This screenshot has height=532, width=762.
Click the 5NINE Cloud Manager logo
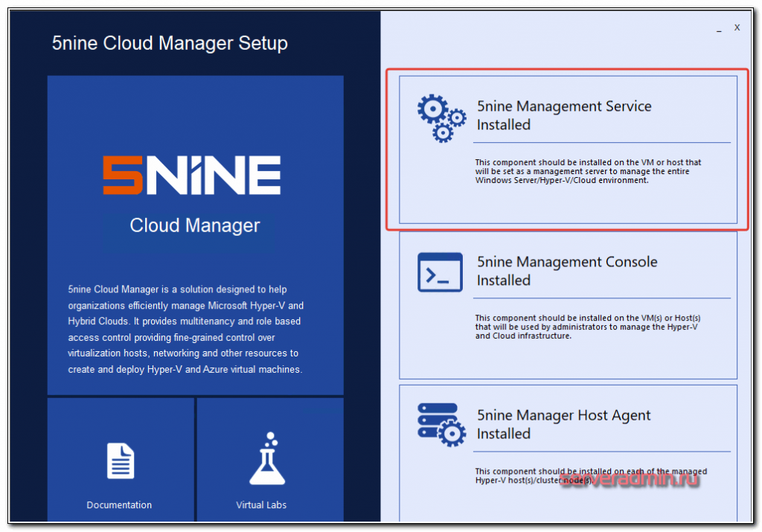[191, 175]
